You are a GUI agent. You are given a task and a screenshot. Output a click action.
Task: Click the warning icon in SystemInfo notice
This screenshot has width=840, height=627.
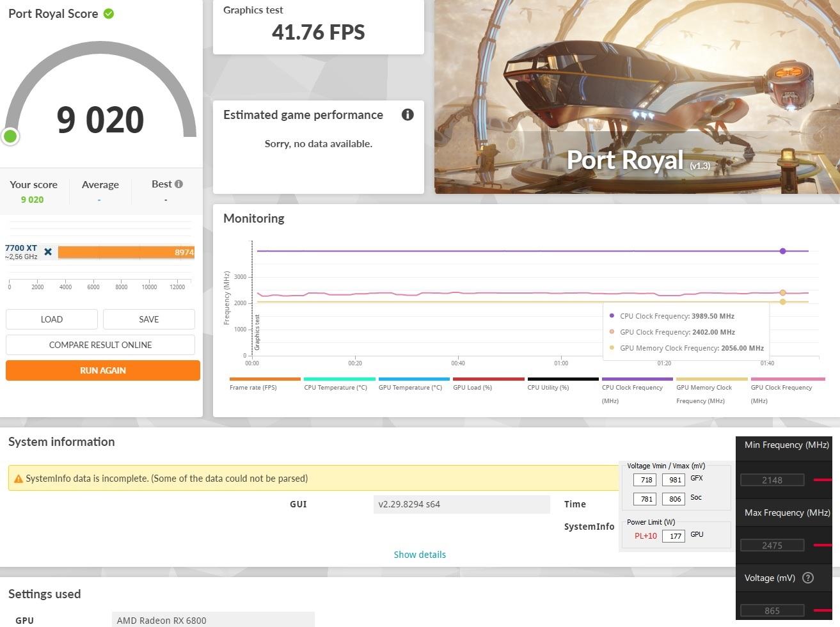pyautogui.click(x=19, y=479)
